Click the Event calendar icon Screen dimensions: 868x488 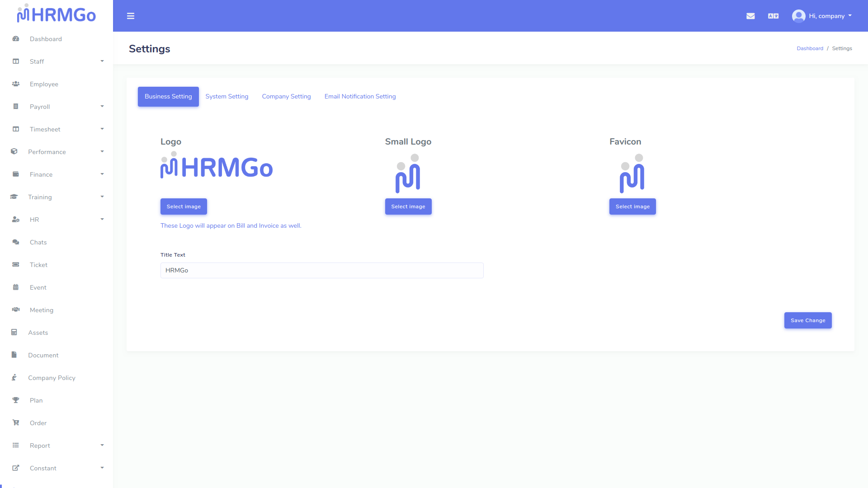(16, 287)
